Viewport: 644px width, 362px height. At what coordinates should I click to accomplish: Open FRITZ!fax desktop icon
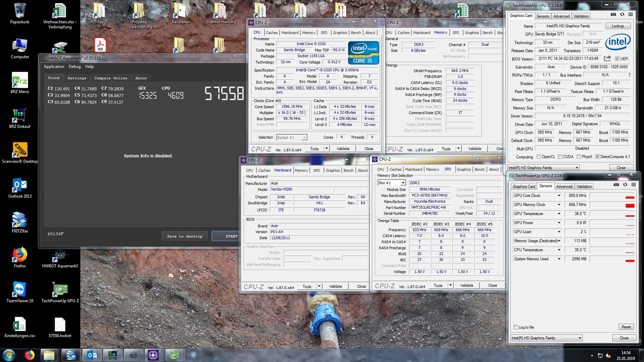pyautogui.click(x=20, y=223)
